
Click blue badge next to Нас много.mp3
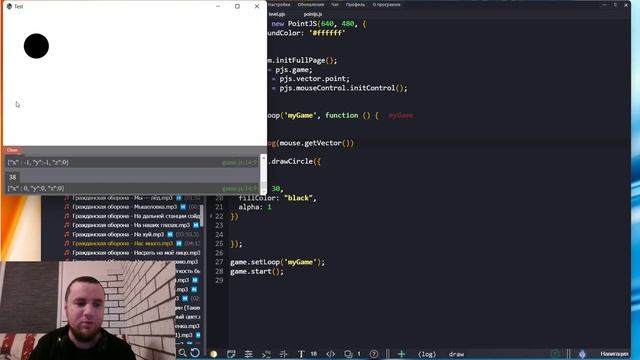click(179, 243)
